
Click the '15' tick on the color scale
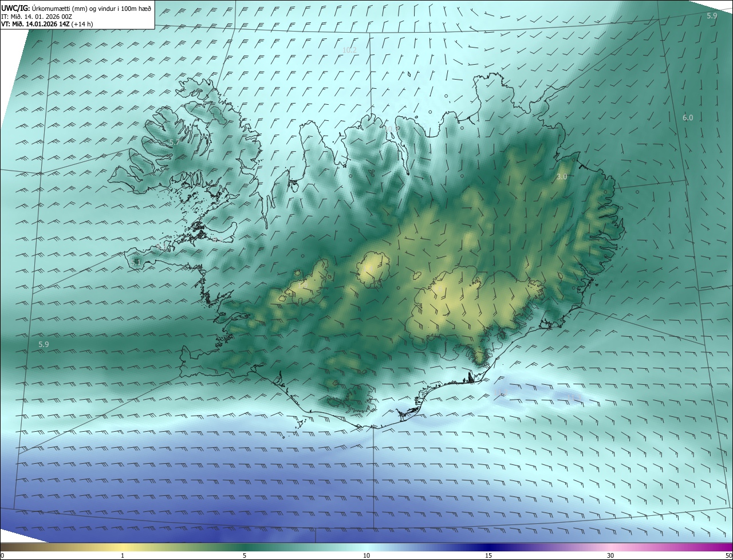[x=488, y=555]
